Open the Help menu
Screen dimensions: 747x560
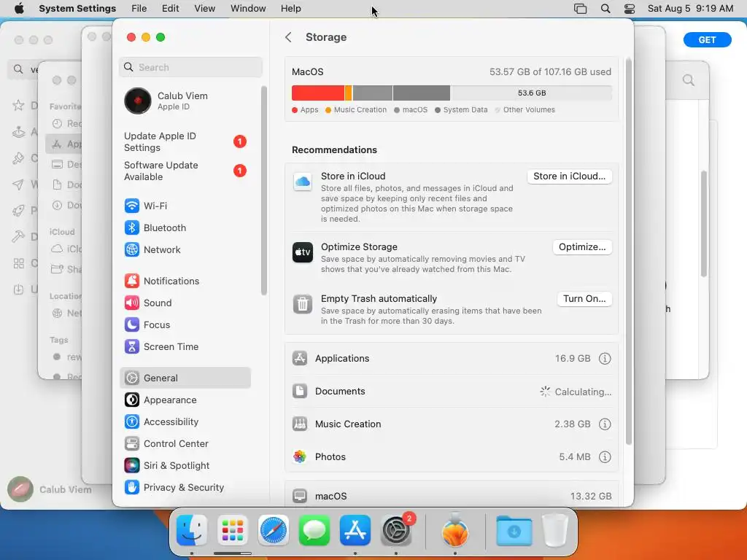290,9
